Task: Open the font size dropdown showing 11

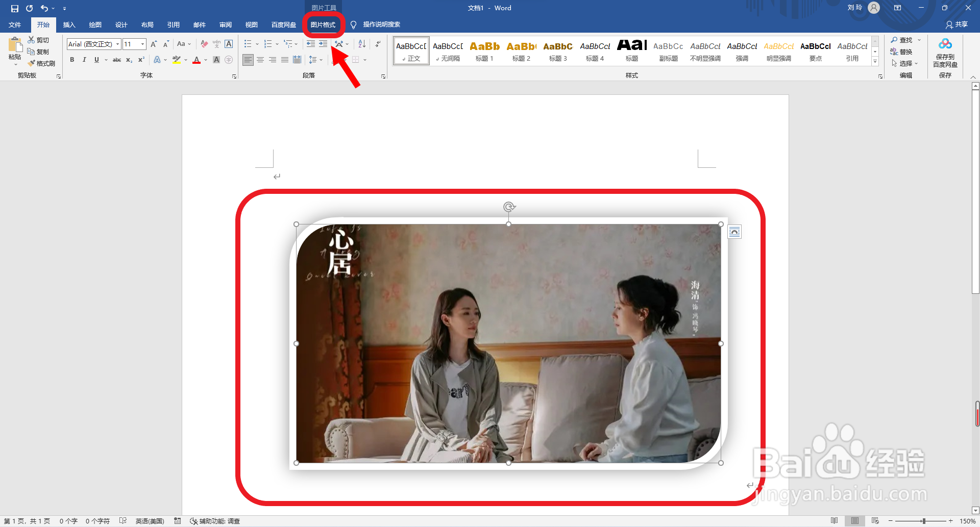Action: click(x=142, y=44)
